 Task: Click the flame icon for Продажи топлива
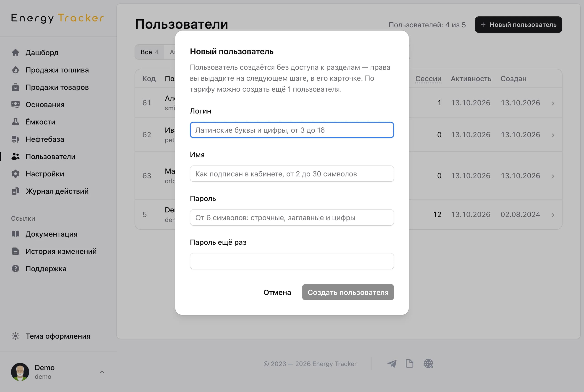[x=16, y=70]
